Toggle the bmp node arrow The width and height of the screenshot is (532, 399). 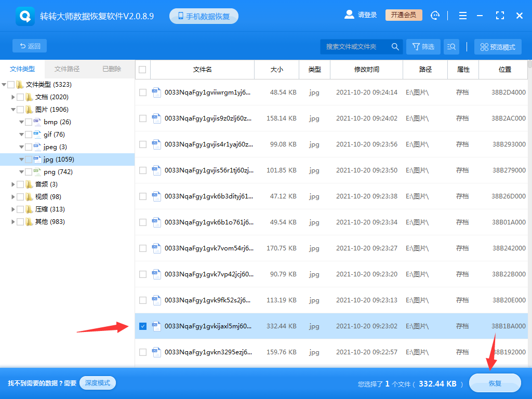coord(21,122)
